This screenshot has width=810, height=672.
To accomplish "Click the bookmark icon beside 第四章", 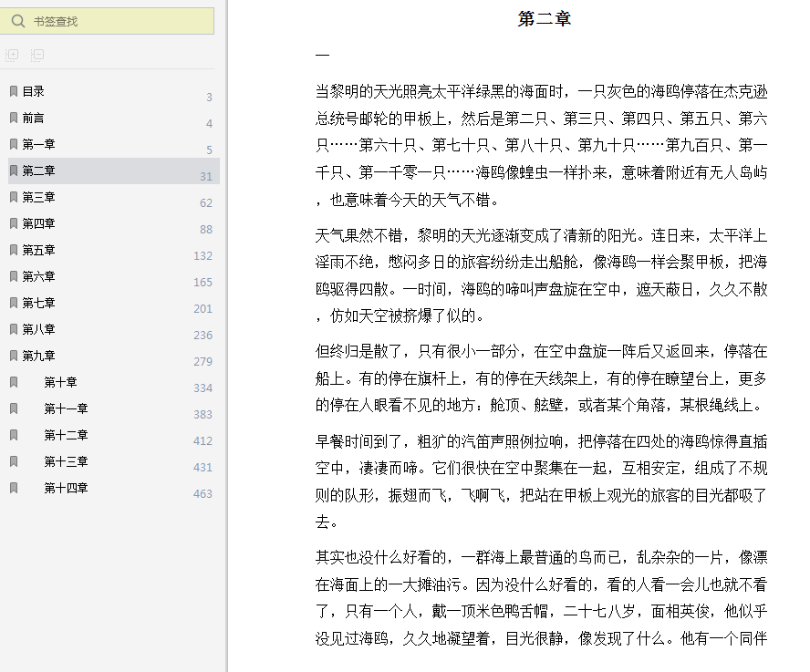I will click(x=14, y=223).
